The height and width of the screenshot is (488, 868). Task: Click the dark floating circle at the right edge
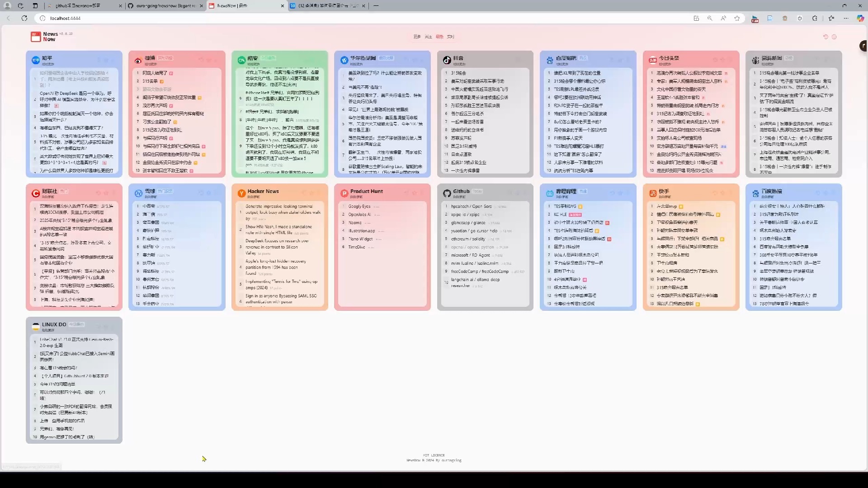point(863,46)
